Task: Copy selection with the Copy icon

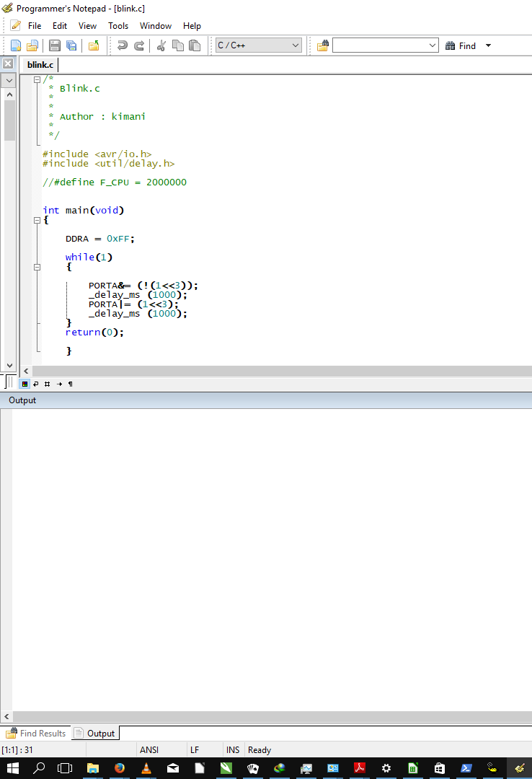Action: 178,45
